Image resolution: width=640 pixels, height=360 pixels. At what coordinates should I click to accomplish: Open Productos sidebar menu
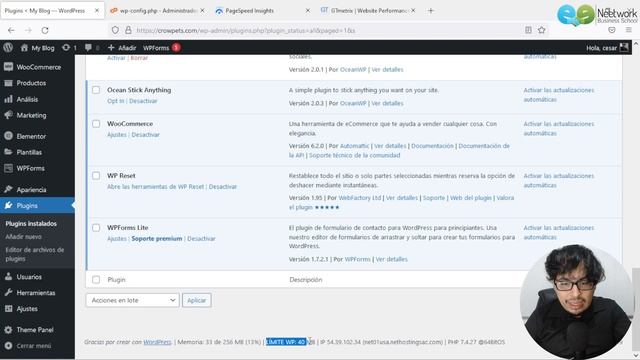(x=37, y=83)
